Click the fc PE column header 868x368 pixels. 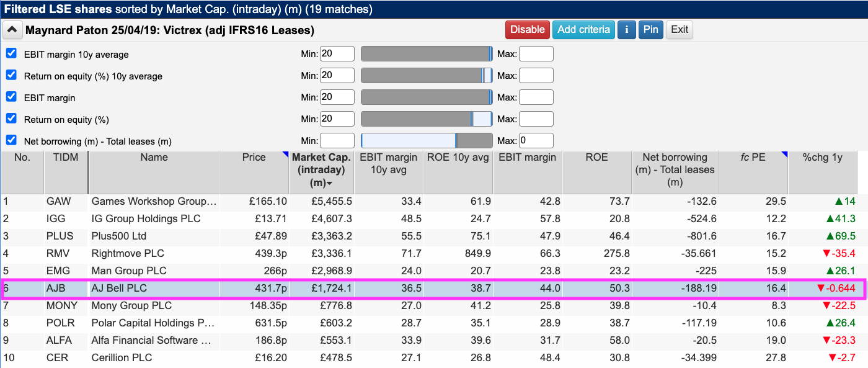click(753, 158)
